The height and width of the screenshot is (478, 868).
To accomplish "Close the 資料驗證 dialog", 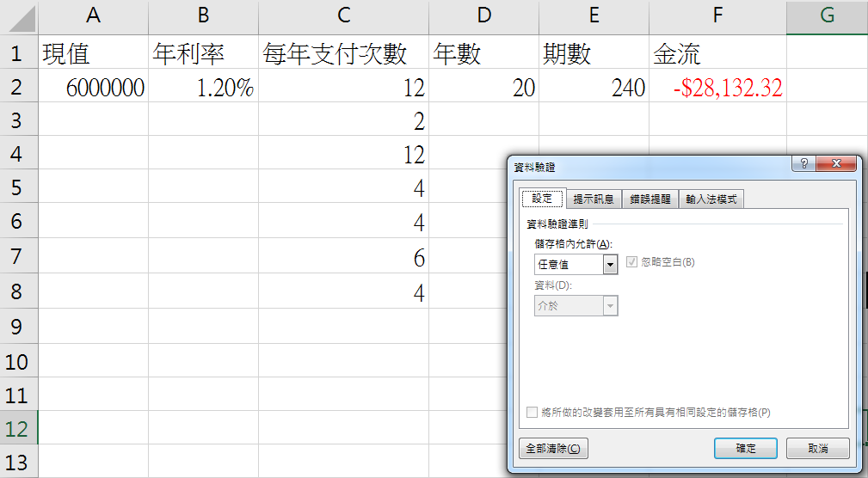I will pos(836,163).
